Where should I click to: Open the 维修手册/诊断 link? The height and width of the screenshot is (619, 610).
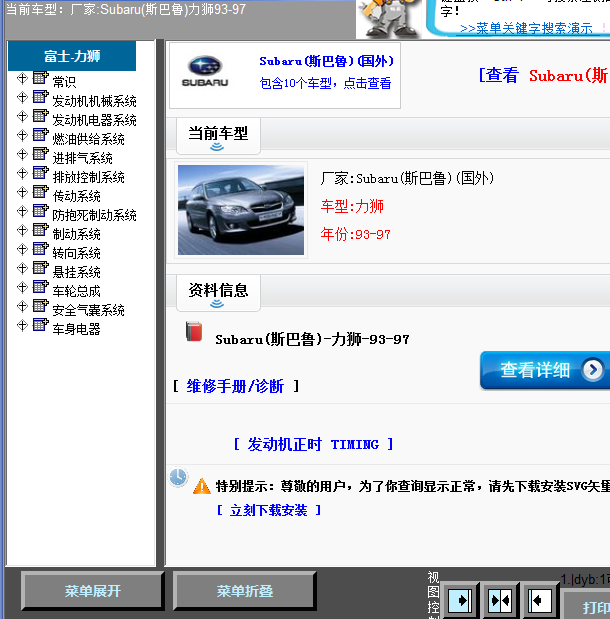[x=235, y=386]
